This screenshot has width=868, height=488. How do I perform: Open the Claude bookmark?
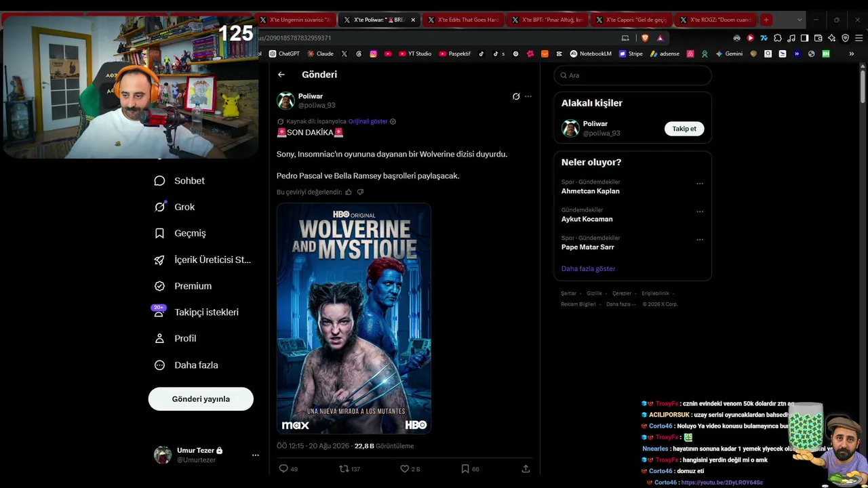pos(320,54)
